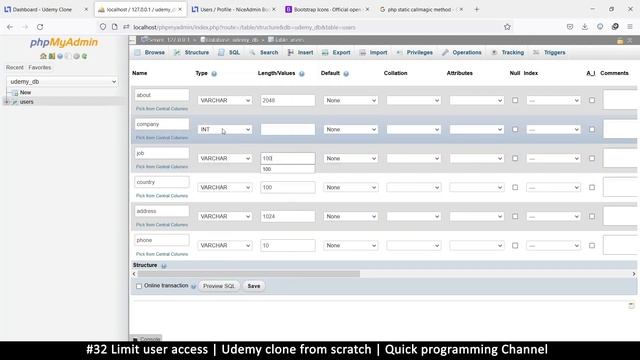This screenshot has width=640, height=360.
Task: Click the left arrow of horizontal scrollbar
Action: coord(134,274)
